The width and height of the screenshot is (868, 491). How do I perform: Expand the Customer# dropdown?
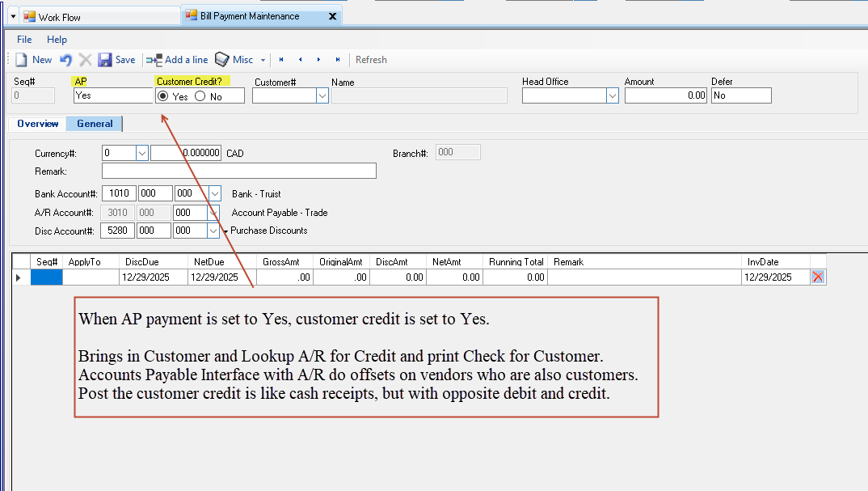click(322, 95)
